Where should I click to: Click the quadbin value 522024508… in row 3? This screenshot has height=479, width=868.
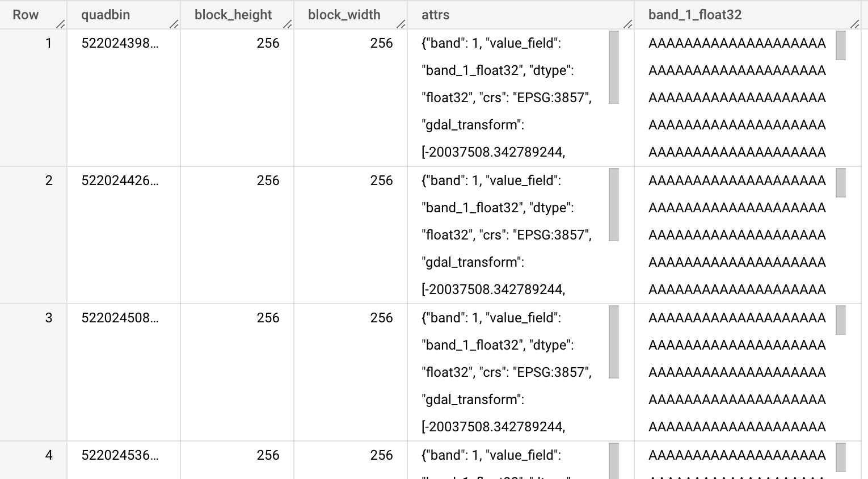pos(120,318)
